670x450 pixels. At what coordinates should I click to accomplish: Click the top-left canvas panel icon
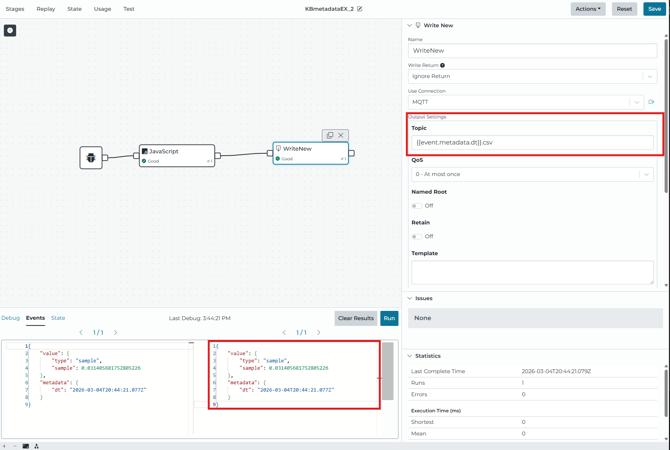coord(10,30)
